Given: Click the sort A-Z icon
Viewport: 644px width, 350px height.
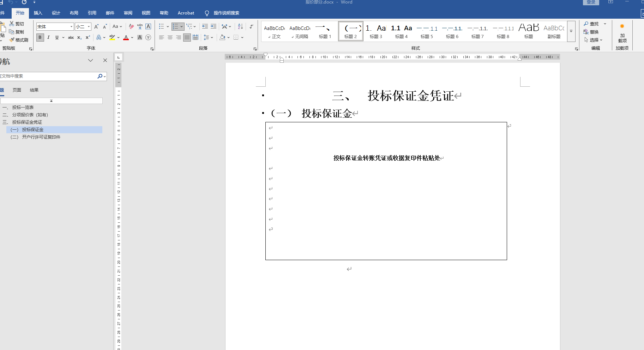Looking at the screenshot, I should (x=240, y=26).
